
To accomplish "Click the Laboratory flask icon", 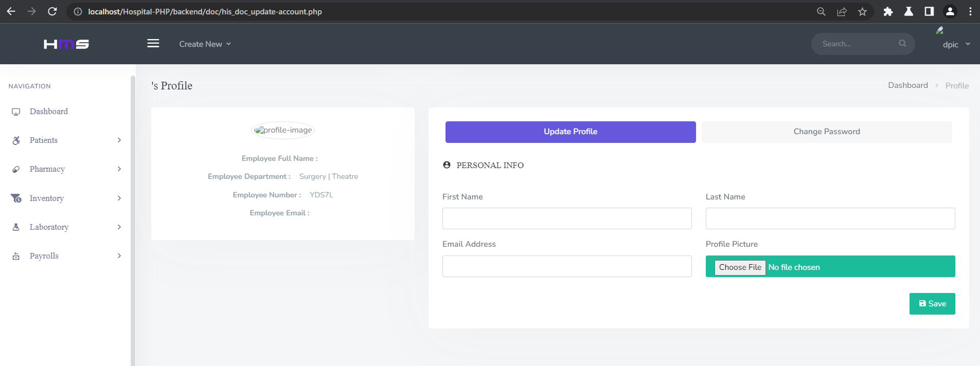I will click(x=16, y=227).
